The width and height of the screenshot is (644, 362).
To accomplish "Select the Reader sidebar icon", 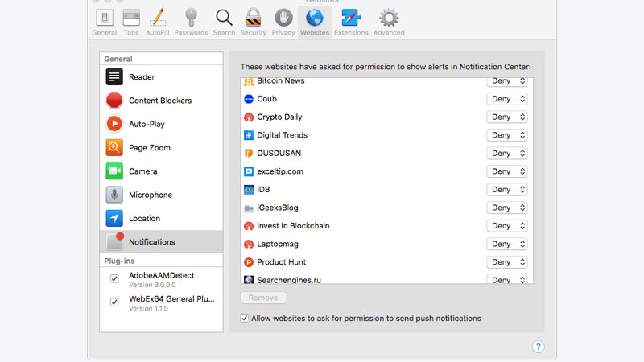I will point(114,76).
